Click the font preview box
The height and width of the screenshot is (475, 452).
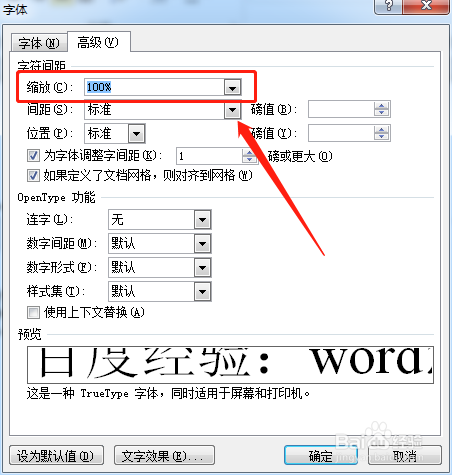(230, 365)
